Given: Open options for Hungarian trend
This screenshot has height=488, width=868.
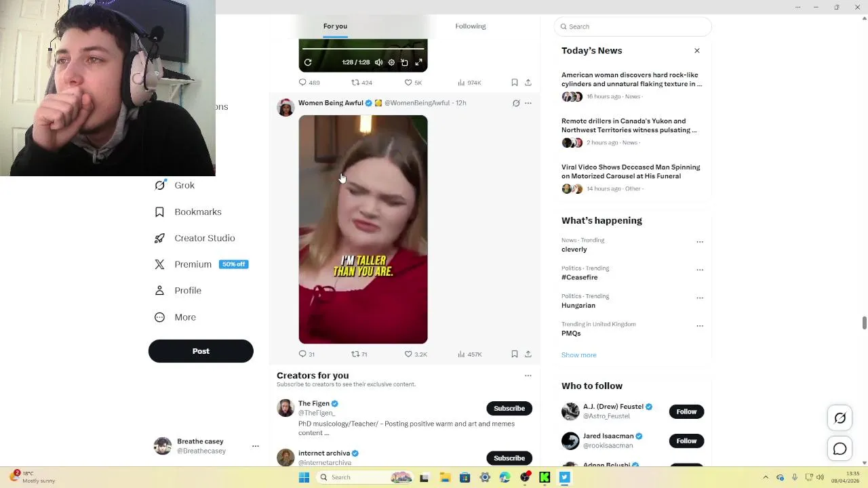Looking at the screenshot, I should [x=700, y=298].
